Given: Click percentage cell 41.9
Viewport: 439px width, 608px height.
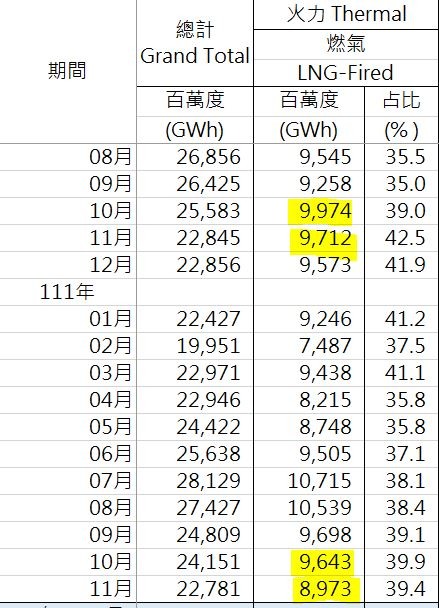Looking at the screenshot, I should 405,265.
